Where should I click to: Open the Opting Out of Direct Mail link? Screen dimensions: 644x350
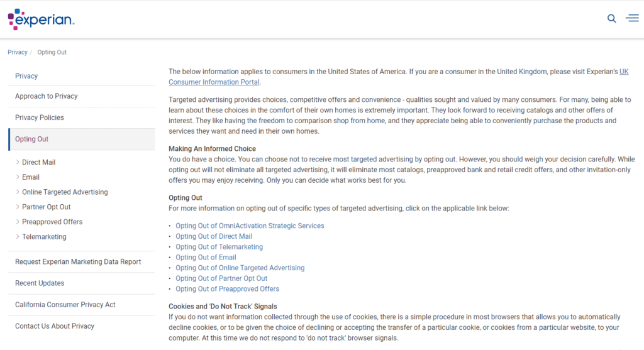(214, 236)
